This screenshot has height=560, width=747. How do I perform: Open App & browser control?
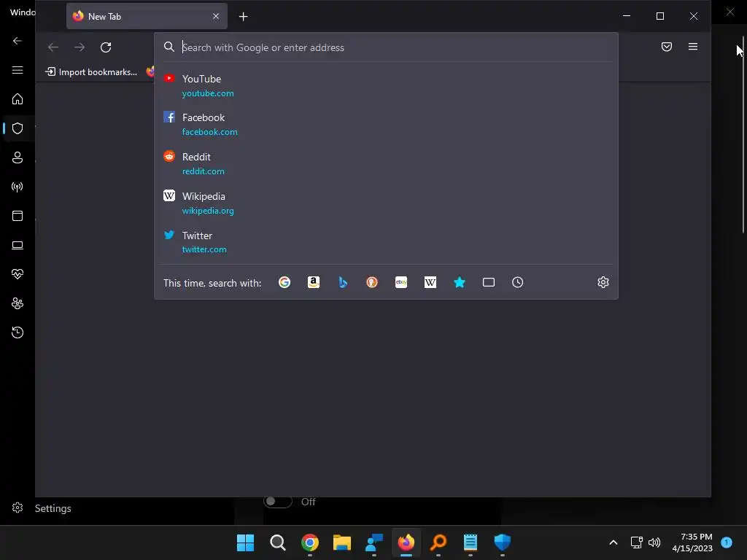[18, 216]
